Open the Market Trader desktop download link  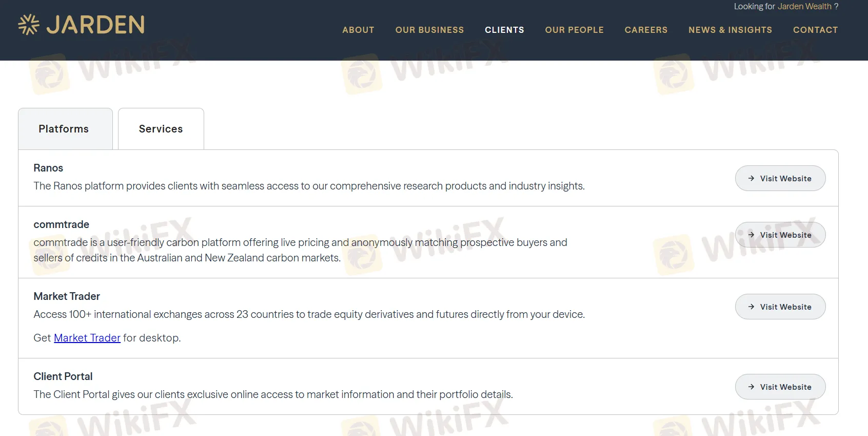[x=87, y=338]
